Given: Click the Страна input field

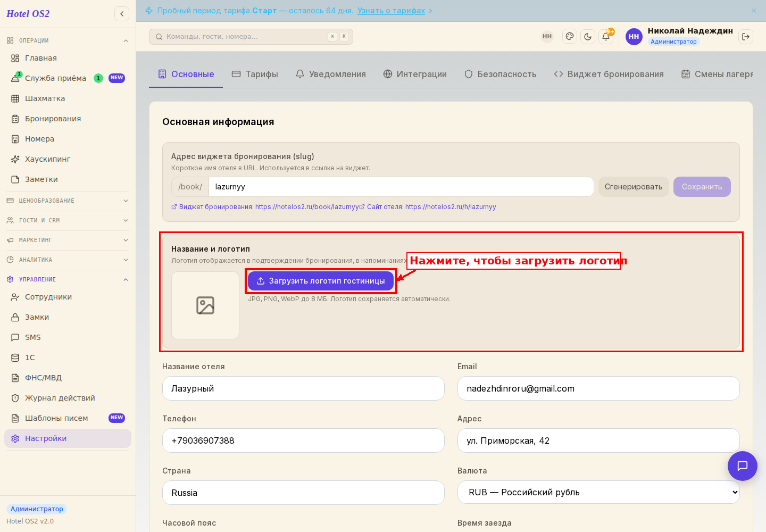Looking at the screenshot, I should tap(303, 493).
